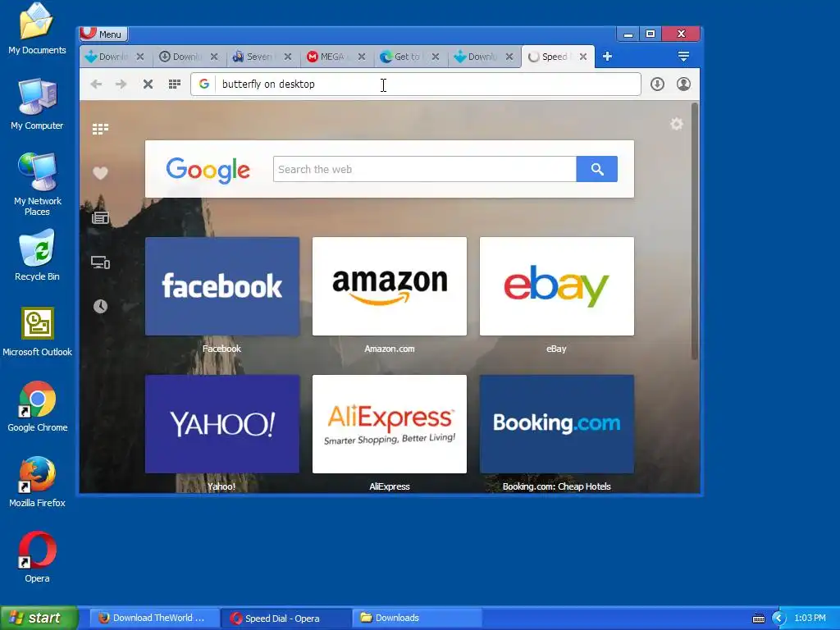Open the Opera Menu button
Image resolution: width=840 pixels, height=630 pixels.
pyautogui.click(x=103, y=34)
